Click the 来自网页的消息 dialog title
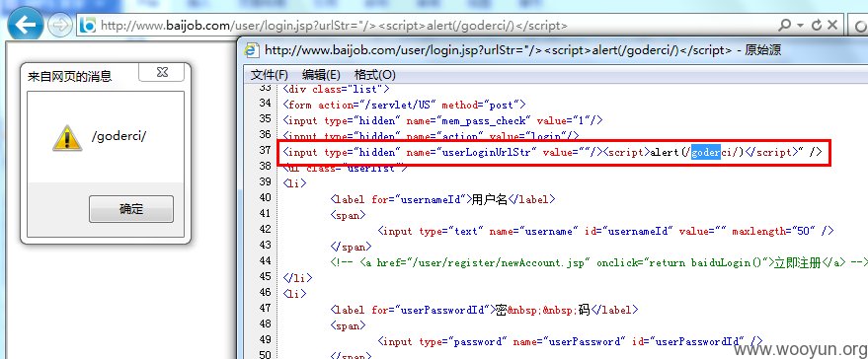Viewport: 868px width, 359px height. [x=70, y=76]
